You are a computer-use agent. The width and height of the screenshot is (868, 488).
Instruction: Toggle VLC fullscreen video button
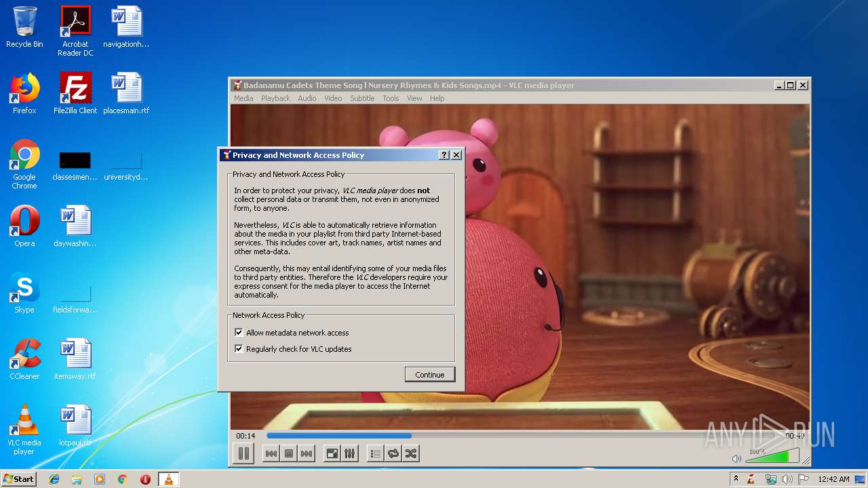tap(332, 453)
